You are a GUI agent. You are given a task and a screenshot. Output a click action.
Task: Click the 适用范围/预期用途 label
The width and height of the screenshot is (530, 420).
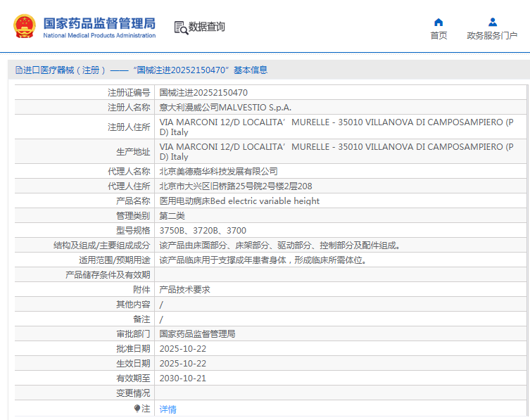114,260
